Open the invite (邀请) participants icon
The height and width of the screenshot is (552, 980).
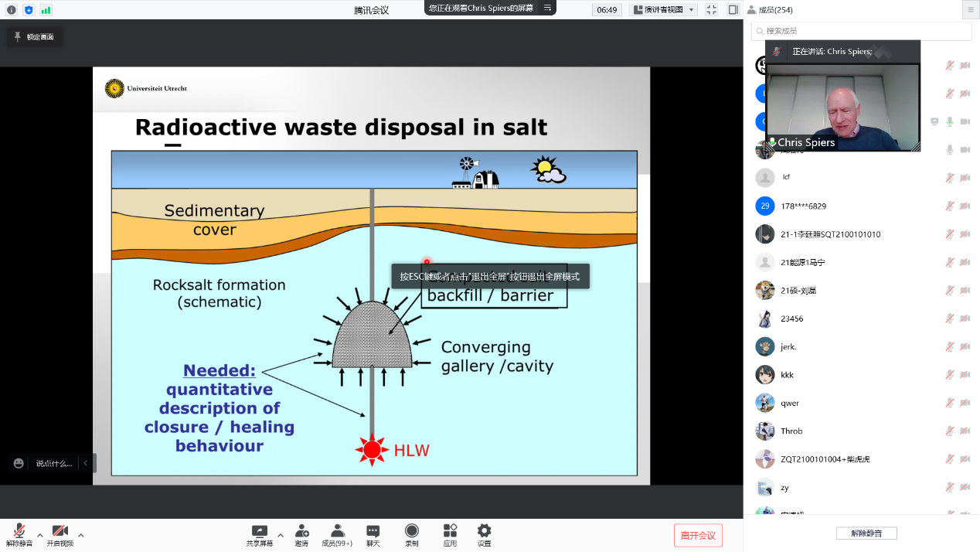[301, 530]
